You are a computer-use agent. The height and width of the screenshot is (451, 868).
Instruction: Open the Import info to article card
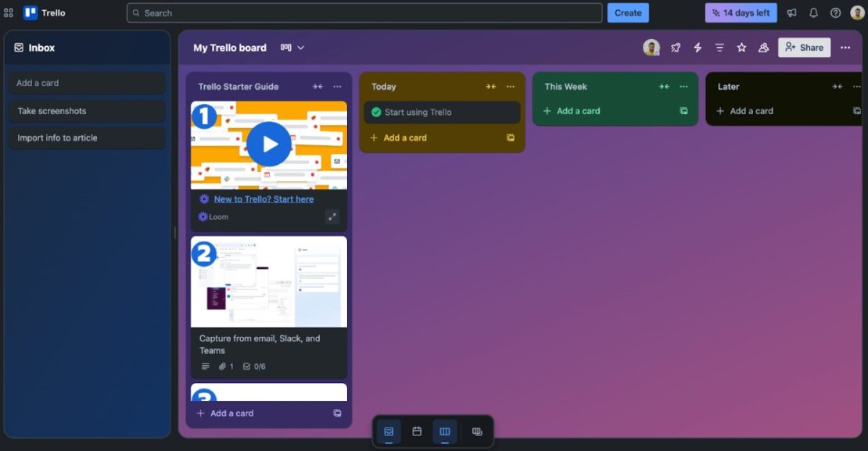pos(88,138)
